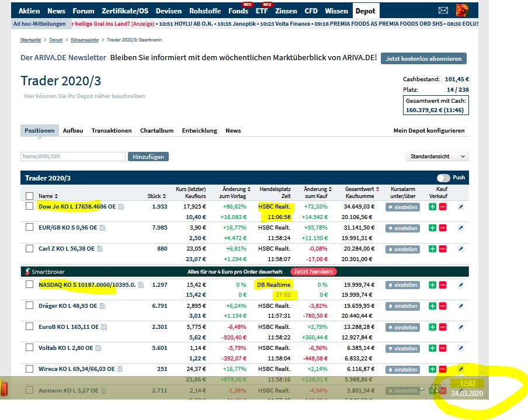
Task: Open Mein Depot konfigurieren link
Action: tap(429, 131)
